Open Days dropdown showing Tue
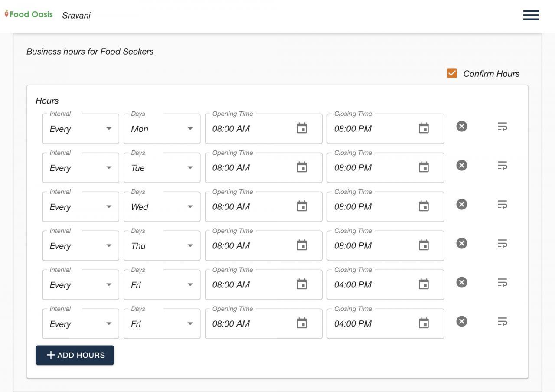This screenshot has height=392, width=555. tap(162, 168)
